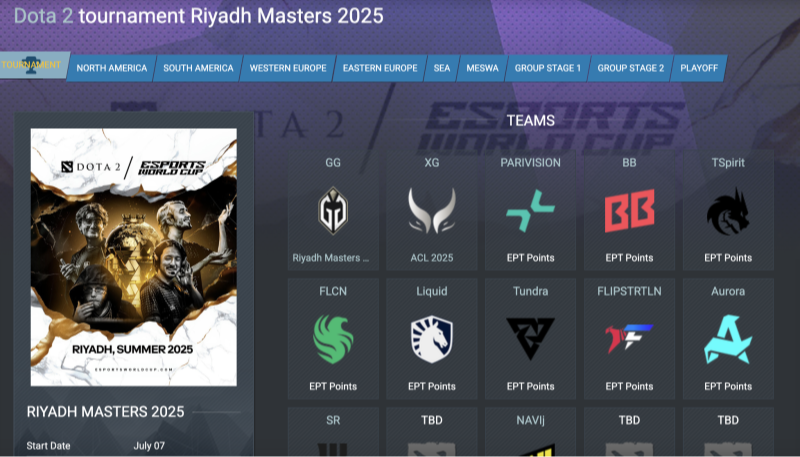Open the Western Europe tab
Screen dimensions: 800x457
[x=288, y=68]
